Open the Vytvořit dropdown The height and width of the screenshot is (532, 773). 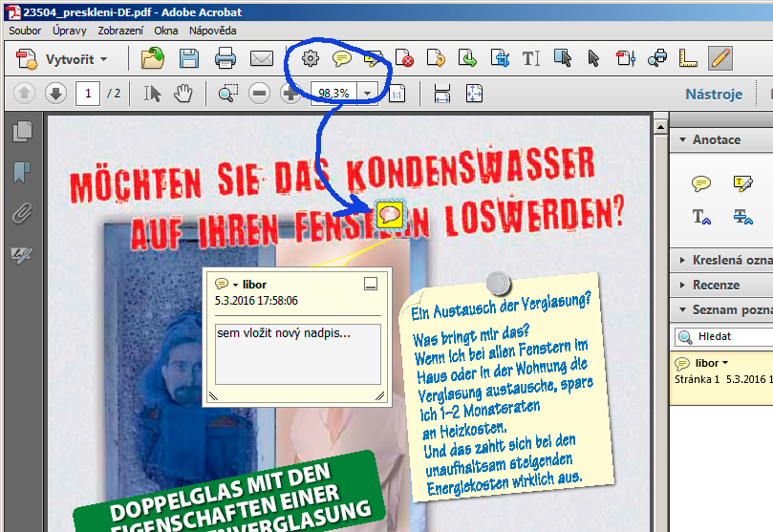click(x=63, y=59)
